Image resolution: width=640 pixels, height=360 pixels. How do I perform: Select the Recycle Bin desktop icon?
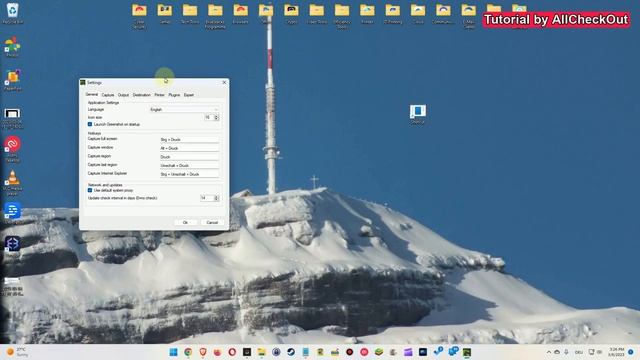[12, 13]
